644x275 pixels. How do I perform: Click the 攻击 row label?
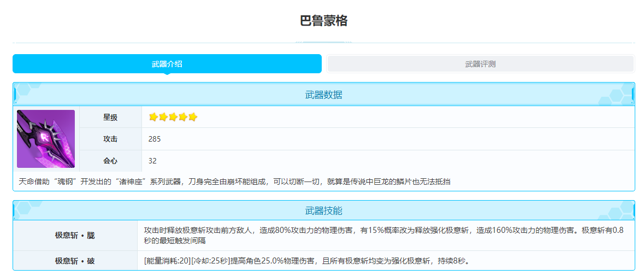click(110, 139)
